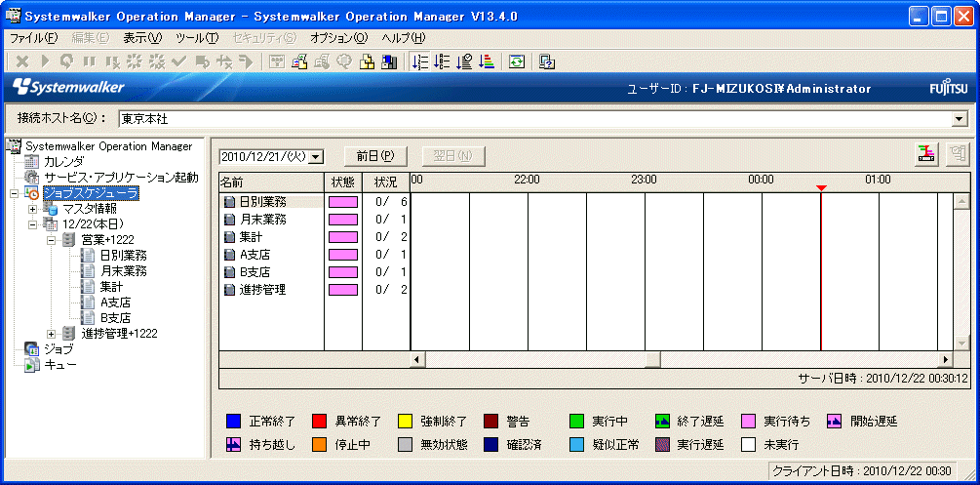Click the 状況 column header
The image size is (980, 485).
[x=385, y=182]
